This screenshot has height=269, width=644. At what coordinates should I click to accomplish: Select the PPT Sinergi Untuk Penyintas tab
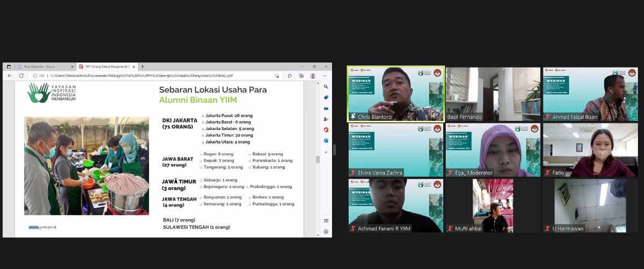coord(105,67)
